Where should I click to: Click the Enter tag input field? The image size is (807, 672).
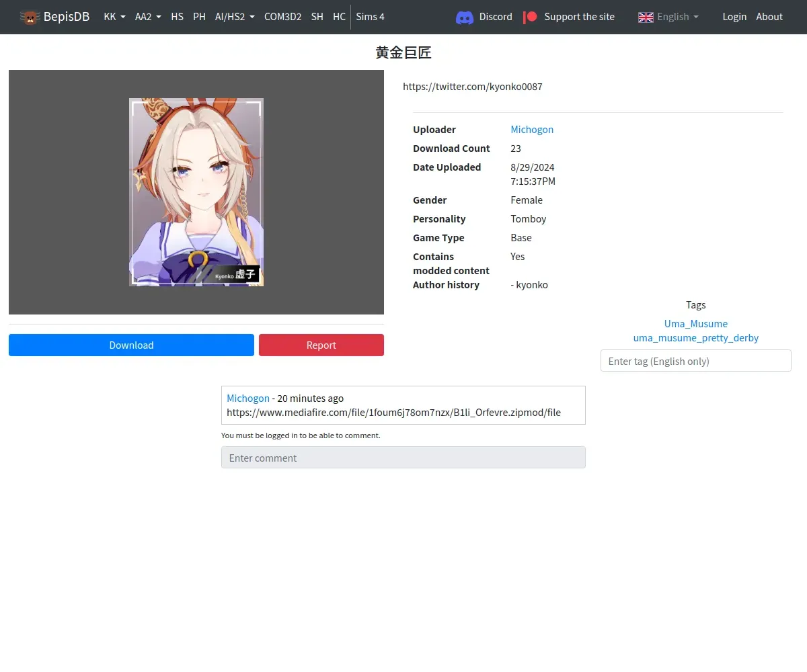click(696, 361)
